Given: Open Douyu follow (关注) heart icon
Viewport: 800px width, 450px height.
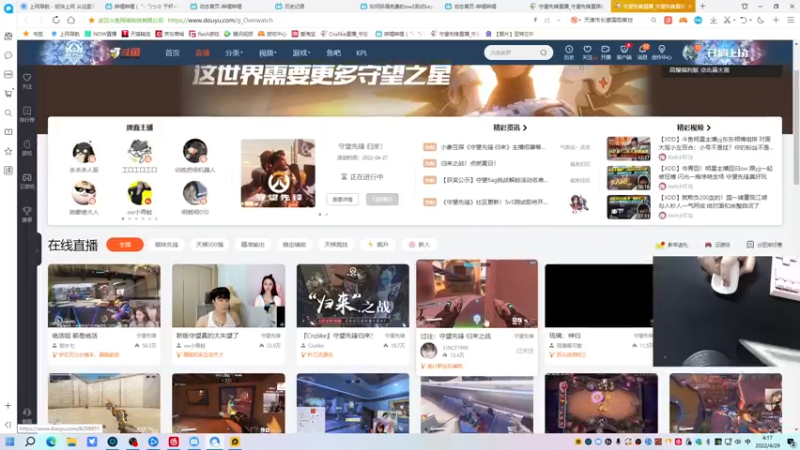Looking at the screenshot, I should coord(587,52).
